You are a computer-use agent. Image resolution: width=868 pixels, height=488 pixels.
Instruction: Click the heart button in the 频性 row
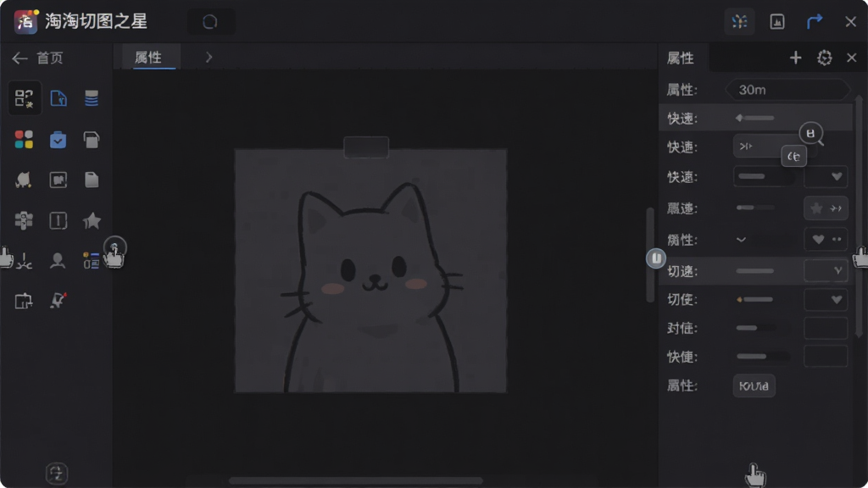(826, 240)
